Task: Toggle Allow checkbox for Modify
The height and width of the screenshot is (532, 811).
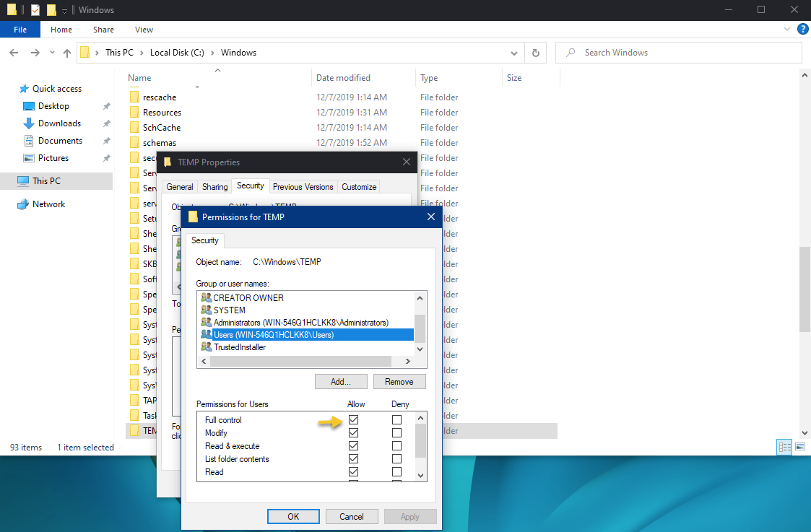Action: [354, 432]
